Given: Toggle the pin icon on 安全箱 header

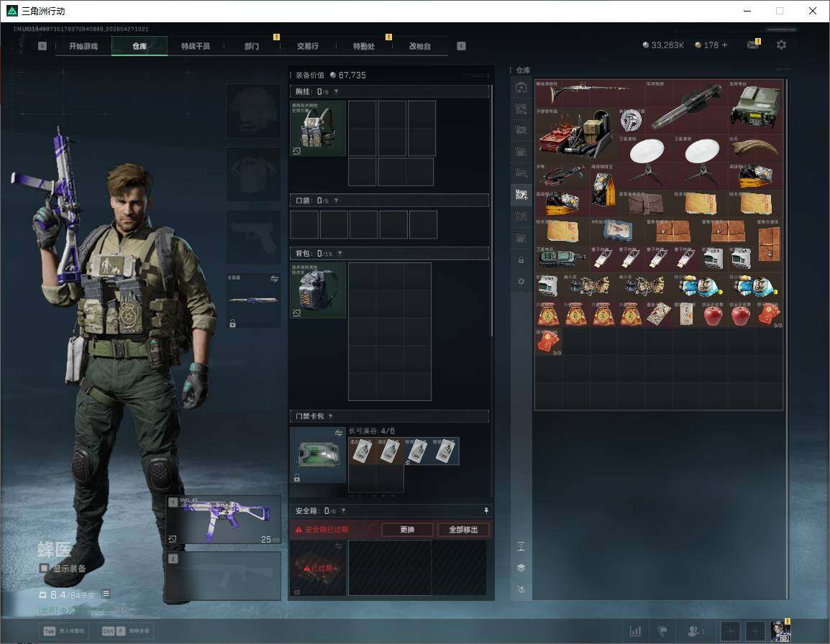Looking at the screenshot, I should click(486, 510).
